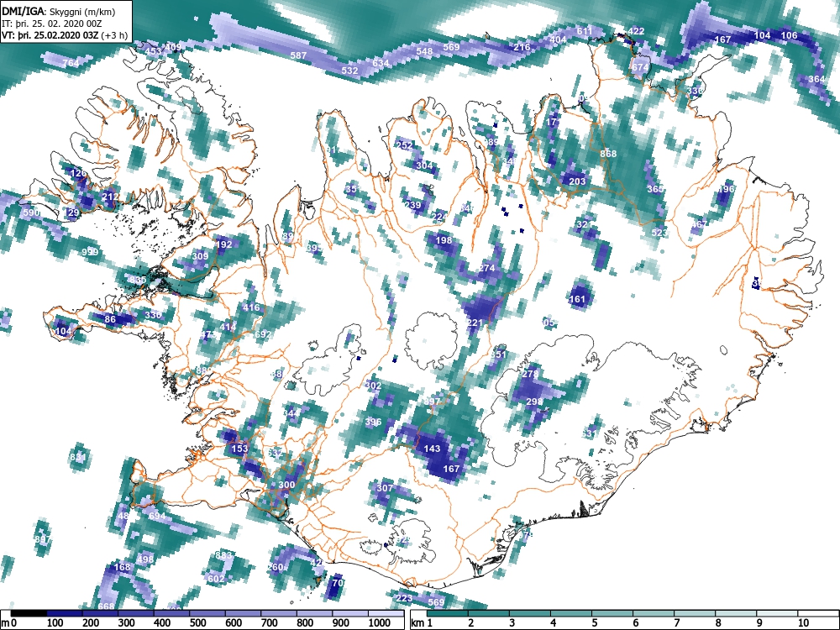This screenshot has height=630, width=840.
Task: Click the map value 196
Action: tap(726, 189)
